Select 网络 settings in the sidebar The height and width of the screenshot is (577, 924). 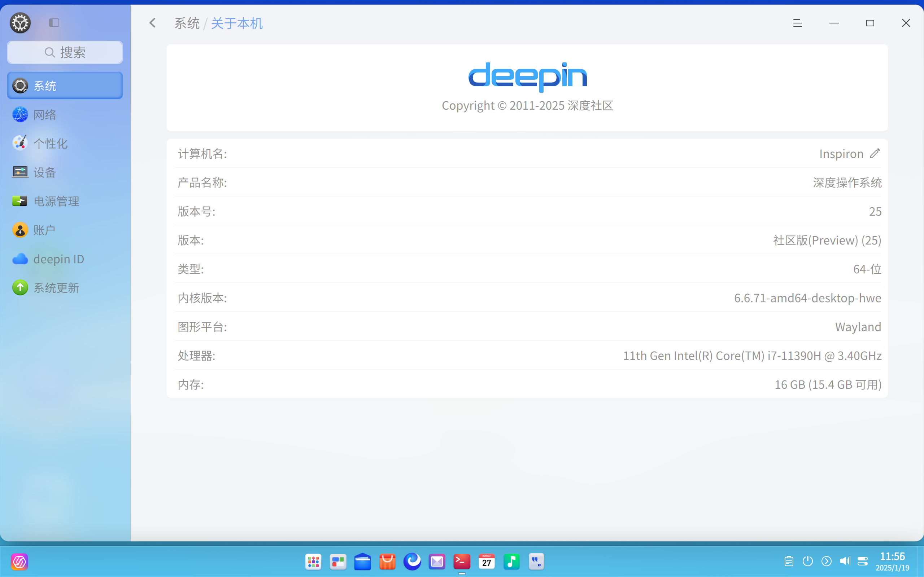pyautogui.click(x=45, y=114)
